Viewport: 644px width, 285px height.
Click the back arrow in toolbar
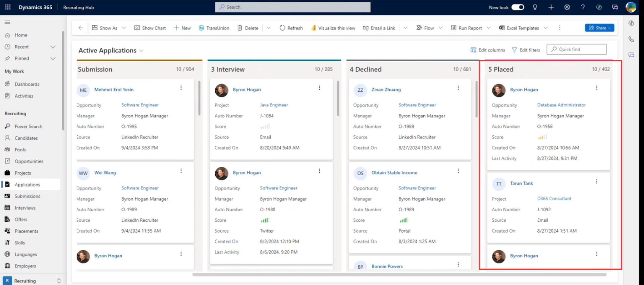[x=80, y=28]
